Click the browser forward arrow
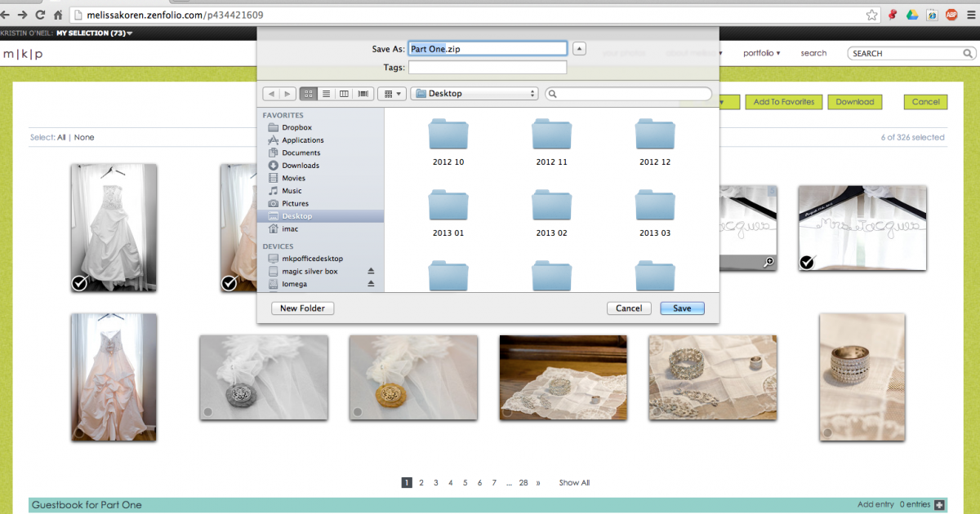980x514 pixels. [22, 15]
